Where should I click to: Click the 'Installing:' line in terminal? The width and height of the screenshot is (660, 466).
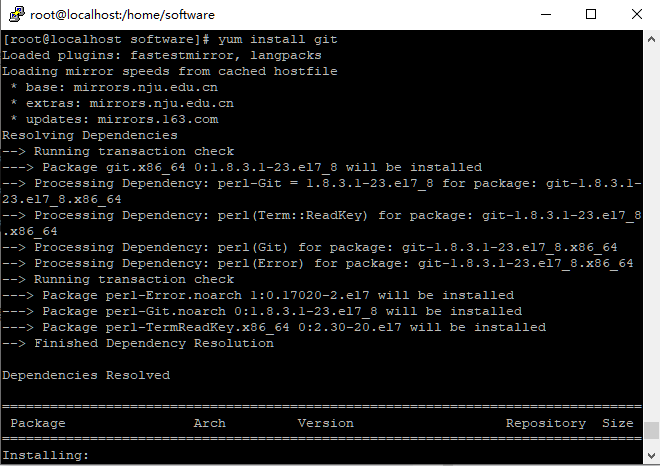point(45,455)
